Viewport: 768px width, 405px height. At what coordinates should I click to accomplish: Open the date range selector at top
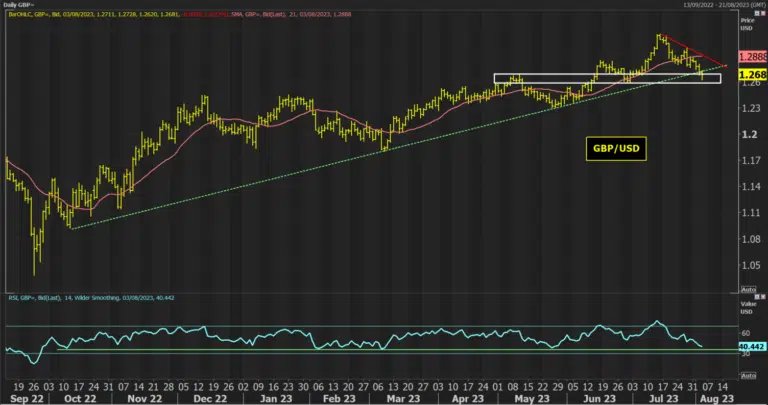coord(724,5)
